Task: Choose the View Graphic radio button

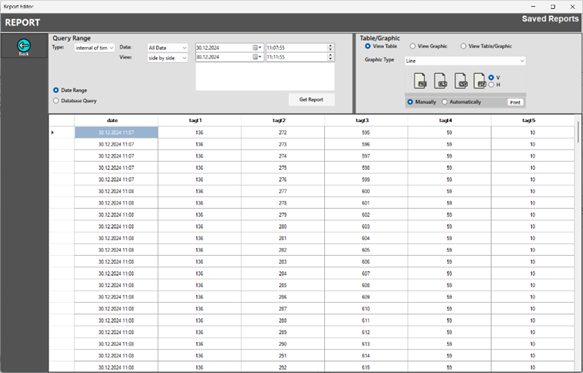Action: click(x=412, y=46)
